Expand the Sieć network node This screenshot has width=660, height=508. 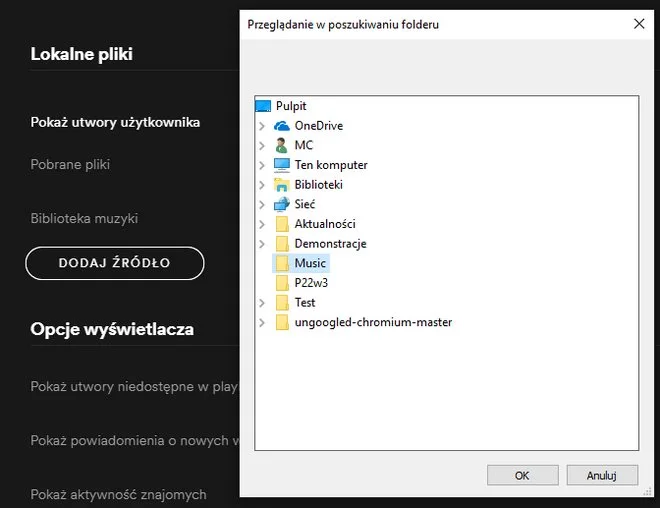(x=262, y=205)
